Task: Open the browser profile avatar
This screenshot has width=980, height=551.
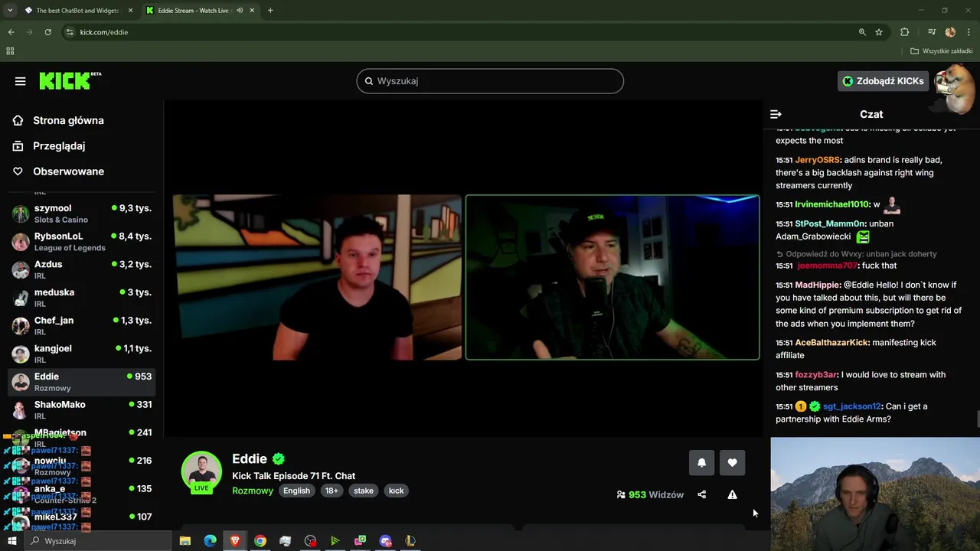Action: pyautogui.click(x=950, y=32)
